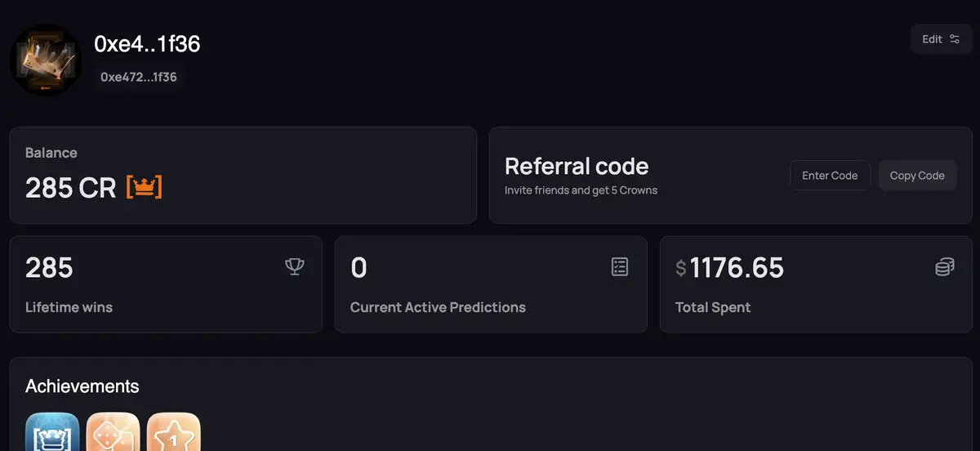Click the coins stack icon on Total Spent
Image resolution: width=980 pixels, height=451 pixels.
[x=944, y=267]
